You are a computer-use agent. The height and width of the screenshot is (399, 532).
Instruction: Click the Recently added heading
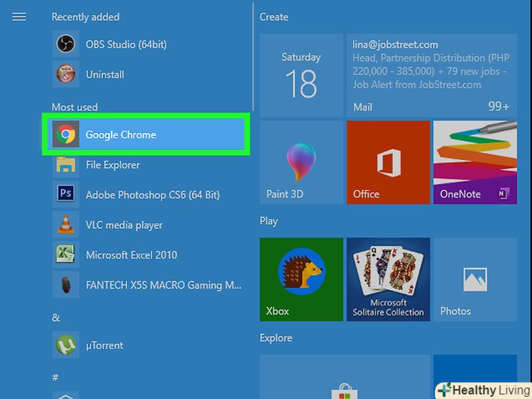pos(85,17)
